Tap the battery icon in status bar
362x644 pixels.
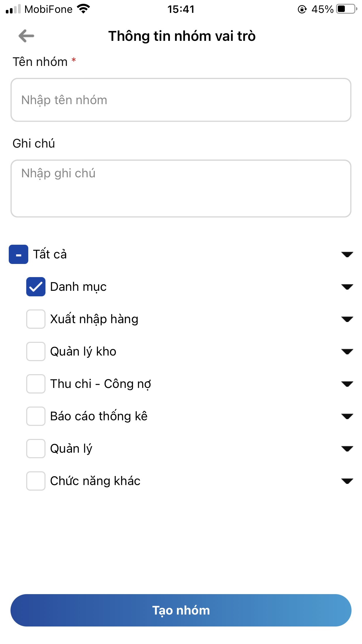click(x=347, y=9)
